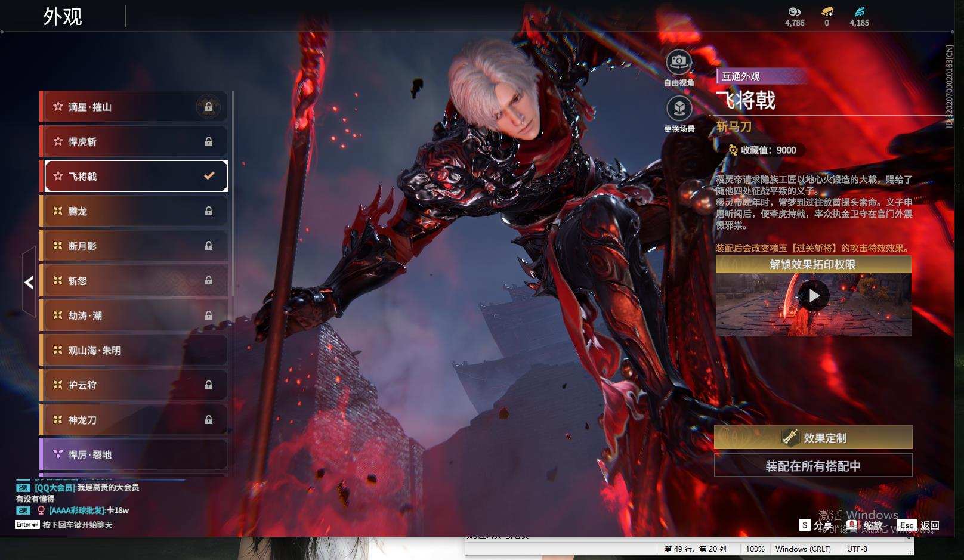Image resolution: width=964 pixels, height=560 pixels.
Task: Click the 缩放 zoom label
Action: [x=873, y=525]
